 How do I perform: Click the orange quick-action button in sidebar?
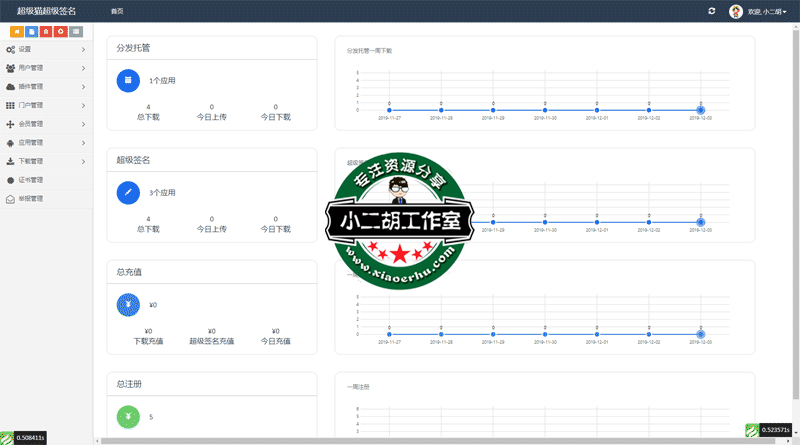click(17, 31)
